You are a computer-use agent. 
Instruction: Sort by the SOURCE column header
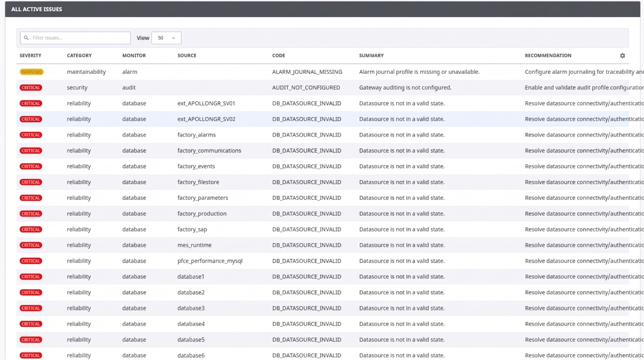point(187,55)
